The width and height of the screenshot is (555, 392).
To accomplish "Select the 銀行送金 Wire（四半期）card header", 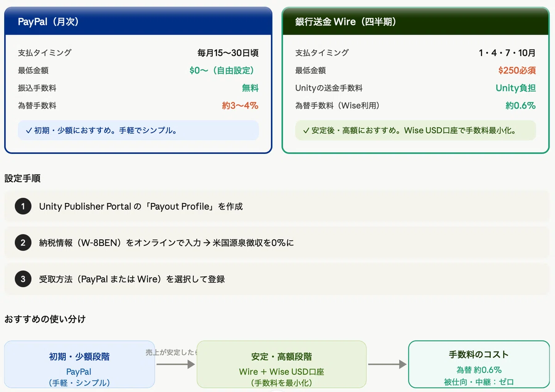I will coord(416,21).
